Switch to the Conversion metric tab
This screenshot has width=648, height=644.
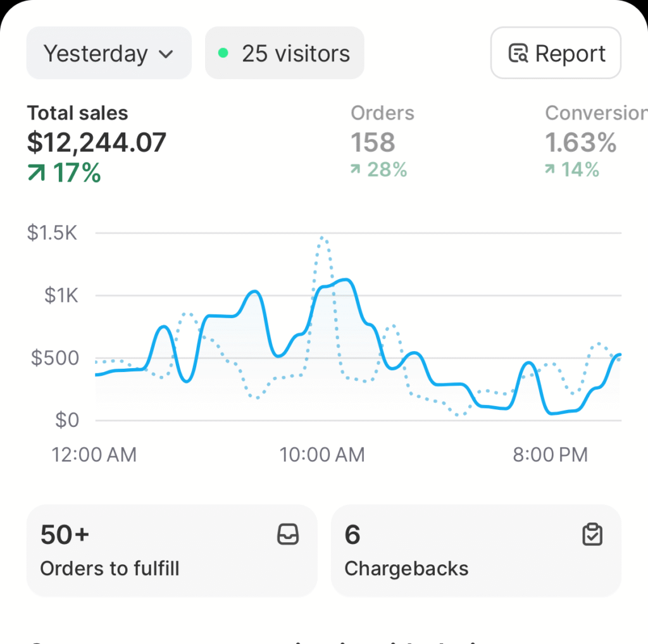[x=595, y=113]
